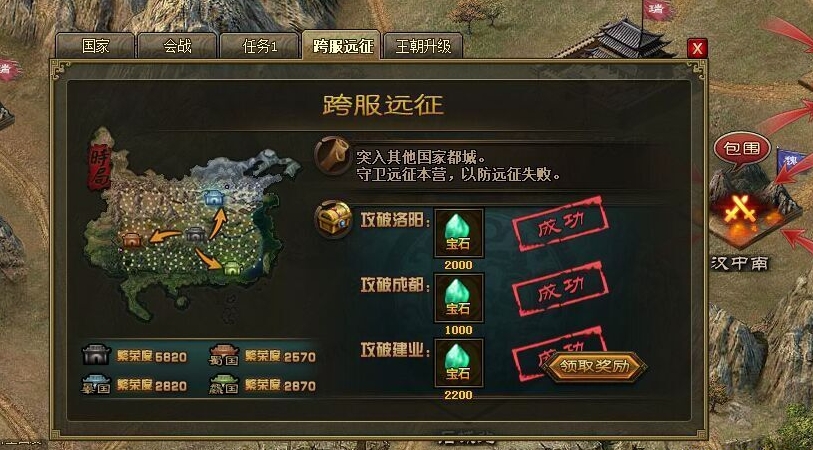Click the 蜀国 prosperity icon
Screen dimensions: 813x450
[223, 356]
